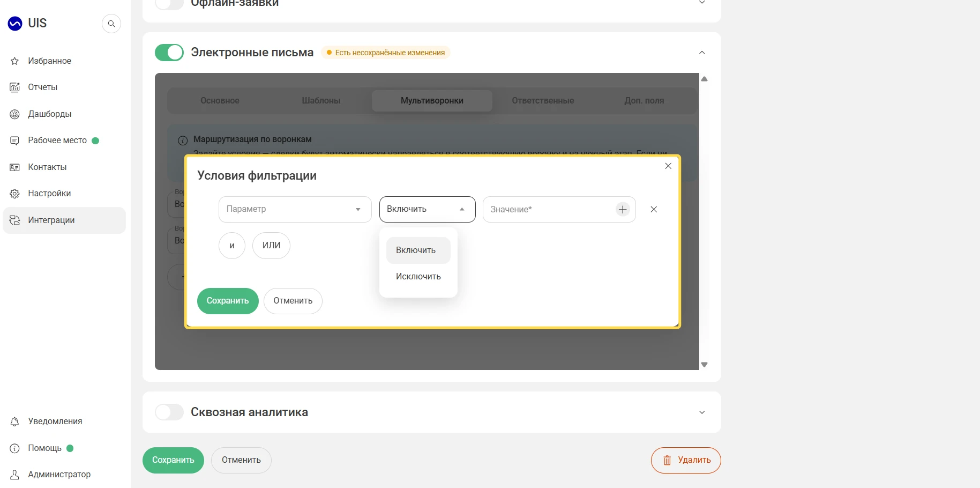The image size is (980, 488).
Task: Remove filter row with the X icon
Action: pos(654,210)
